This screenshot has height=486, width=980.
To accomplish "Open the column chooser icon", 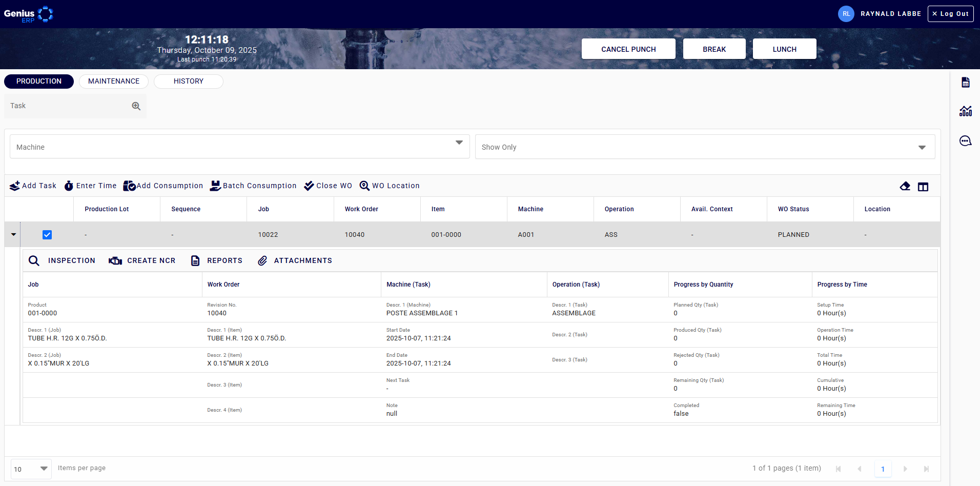I will click(x=923, y=187).
